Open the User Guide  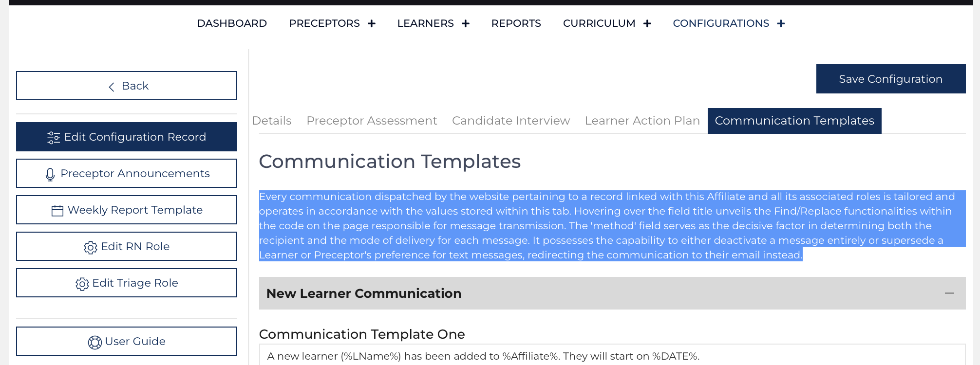(x=126, y=341)
